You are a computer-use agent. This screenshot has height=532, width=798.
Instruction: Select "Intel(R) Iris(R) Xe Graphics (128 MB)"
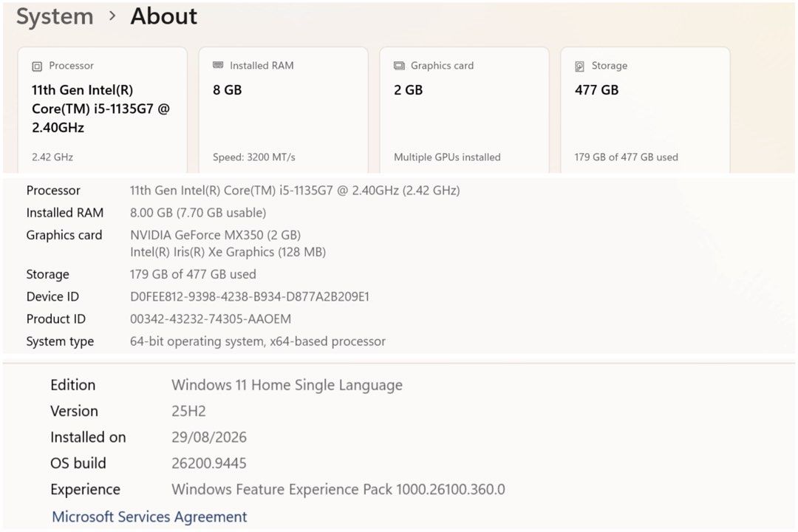pyautogui.click(x=228, y=252)
